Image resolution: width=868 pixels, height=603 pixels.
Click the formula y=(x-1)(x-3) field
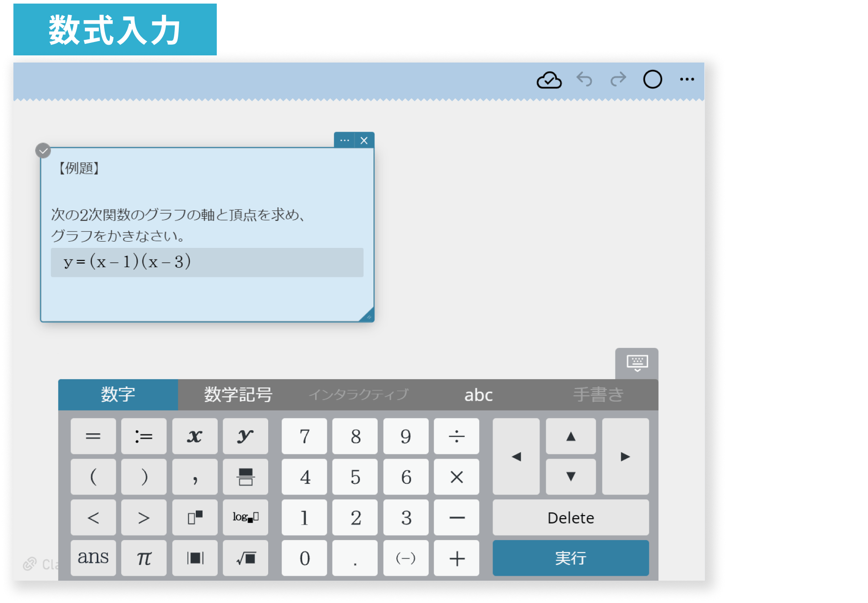(x=207, y=262)
